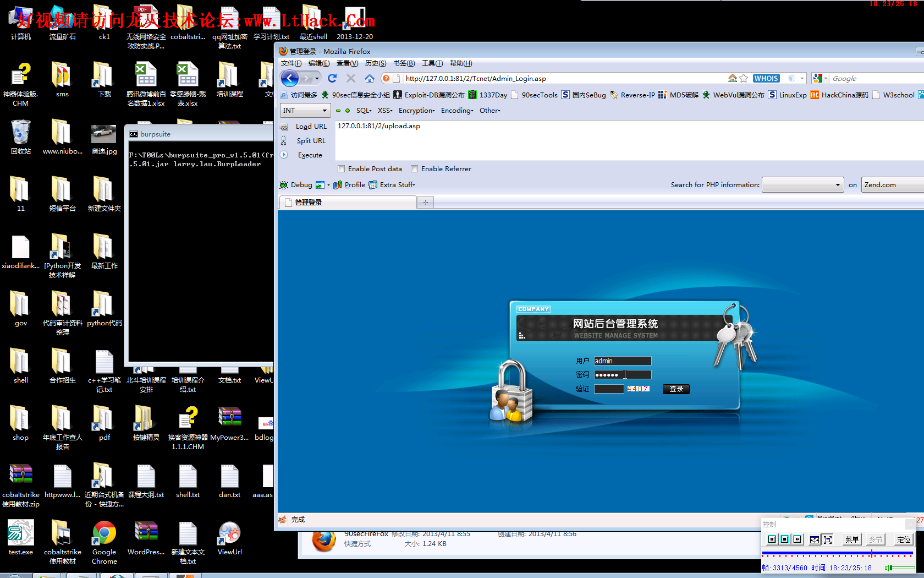The width and height of the screenshot is (924, 578).
Task: Open the Google Chrome desktop icon
Action: coord(104,533)
